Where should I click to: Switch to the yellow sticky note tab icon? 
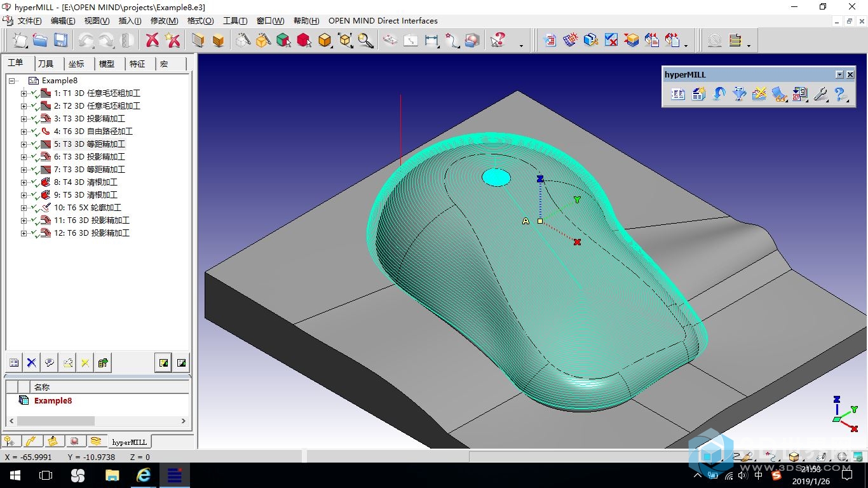[x=53, y=441]
